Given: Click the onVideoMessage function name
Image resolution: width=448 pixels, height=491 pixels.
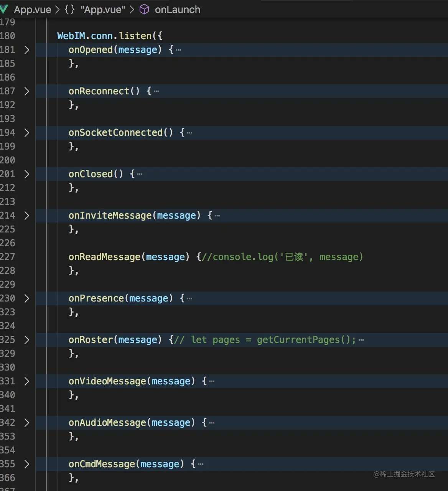Looking at the screenshot, I should [x=107, y=381].
